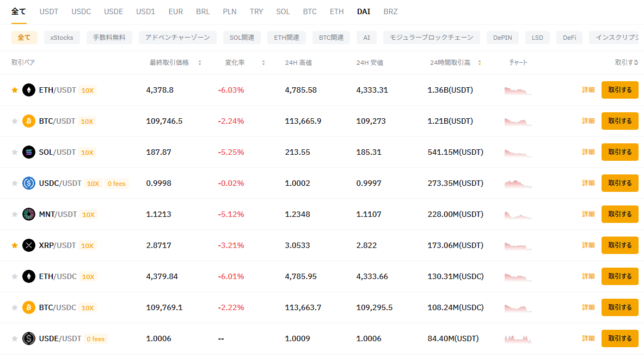Click the Bitcoin icon in BTC/USDT row
This screenshot has height=357, width=644.
tap(29, 121)
